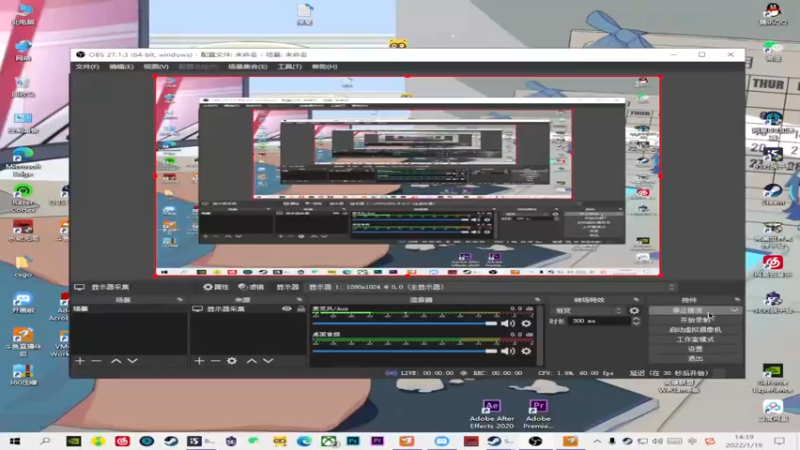Open taskbar search magnifier
Viewport: 800px width, 450px height.
click(45, 441)
